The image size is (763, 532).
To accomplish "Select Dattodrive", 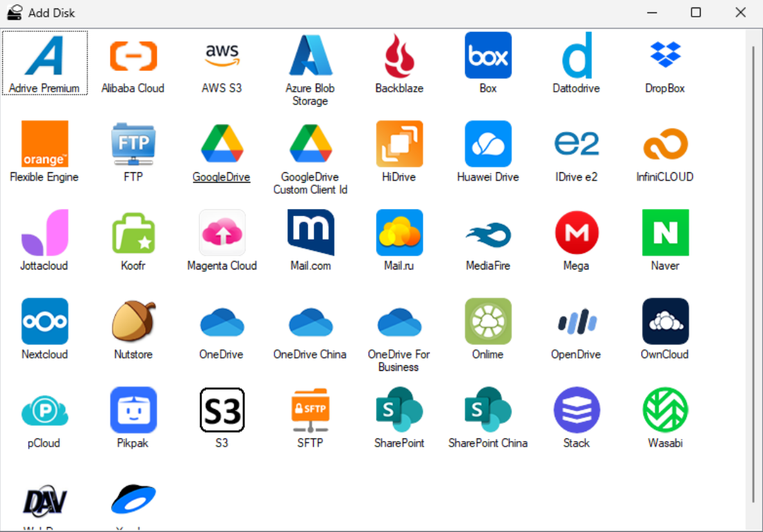I will coord(577,56).
